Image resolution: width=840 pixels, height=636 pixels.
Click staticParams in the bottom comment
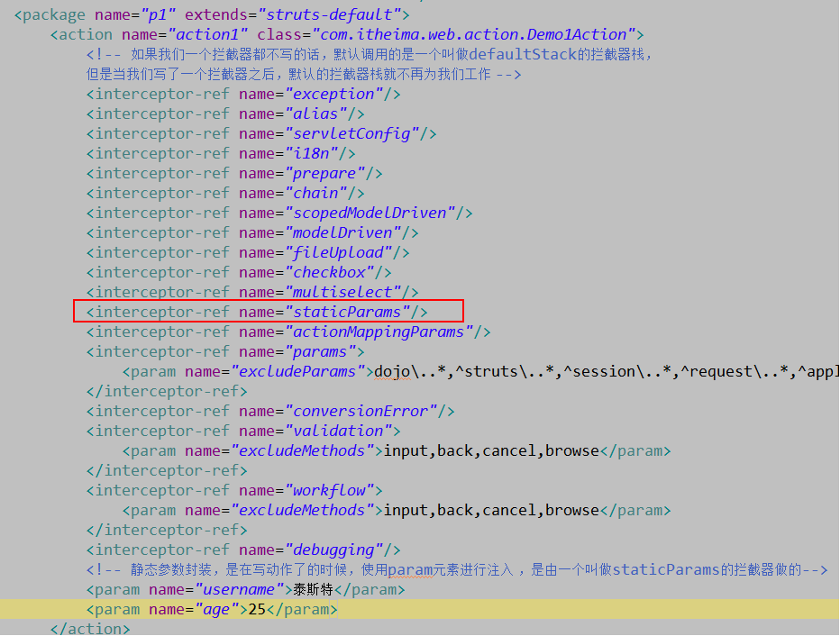pyautogui.click(x=666, y=569)
